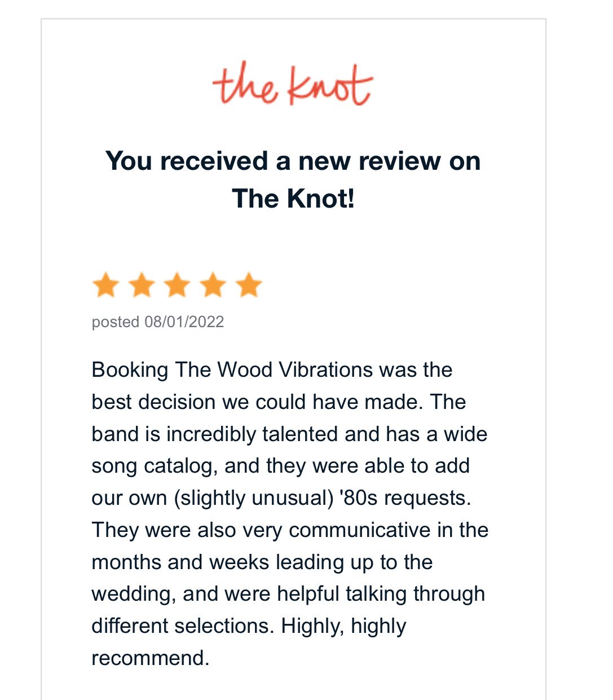Image resolution: width=613 pixels, height=700 pixels.
Task: Click the 'You received a new review' heading
Action: 293,161
